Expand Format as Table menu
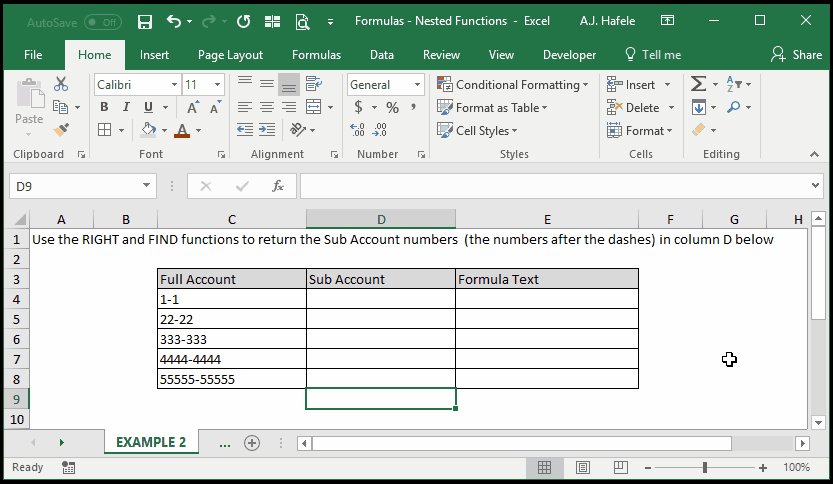Viewport: 833px width, 484px height. (492, 107)
